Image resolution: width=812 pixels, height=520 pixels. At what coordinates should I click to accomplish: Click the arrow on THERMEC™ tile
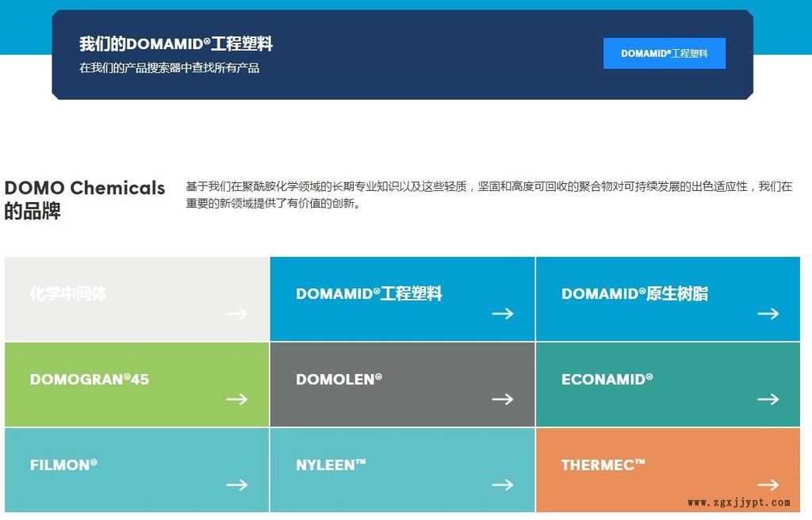coord(768,485)
